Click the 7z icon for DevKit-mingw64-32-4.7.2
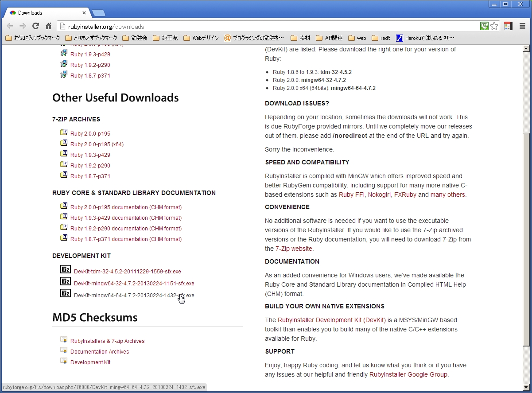 (x=66, y=281)
